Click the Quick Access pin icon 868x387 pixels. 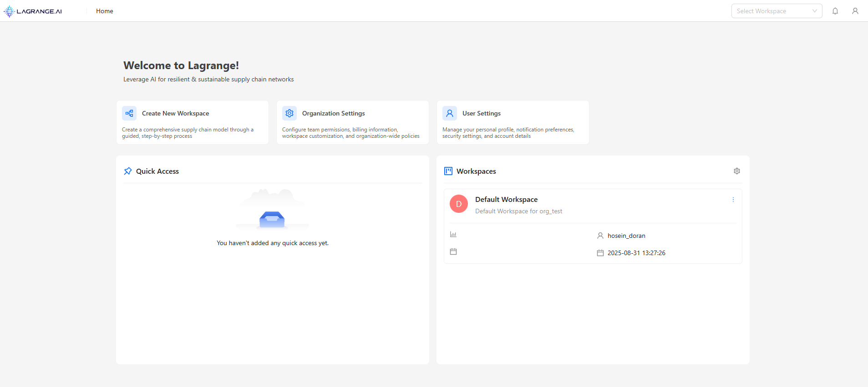(x=128, y=171)
